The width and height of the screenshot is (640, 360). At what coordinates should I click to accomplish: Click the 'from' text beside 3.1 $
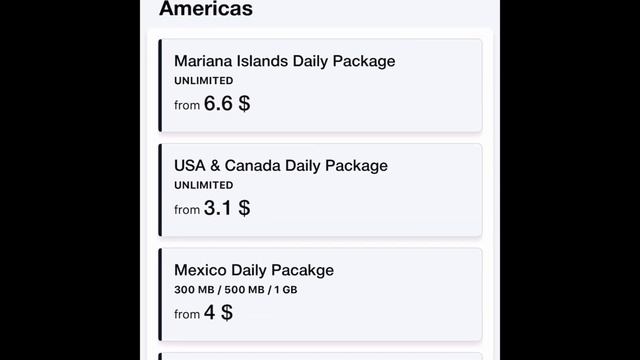click(187, 210)
